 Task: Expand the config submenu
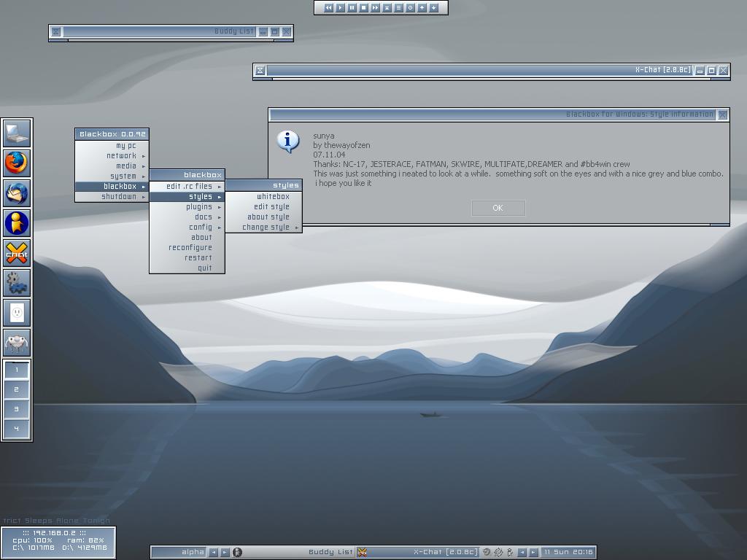(187, 227)
